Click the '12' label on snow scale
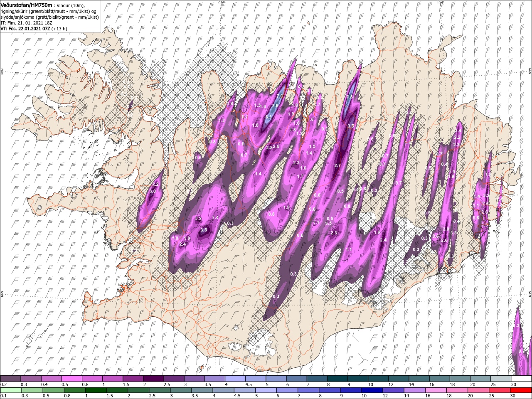532x399 pixels. (x=391, y=384)
